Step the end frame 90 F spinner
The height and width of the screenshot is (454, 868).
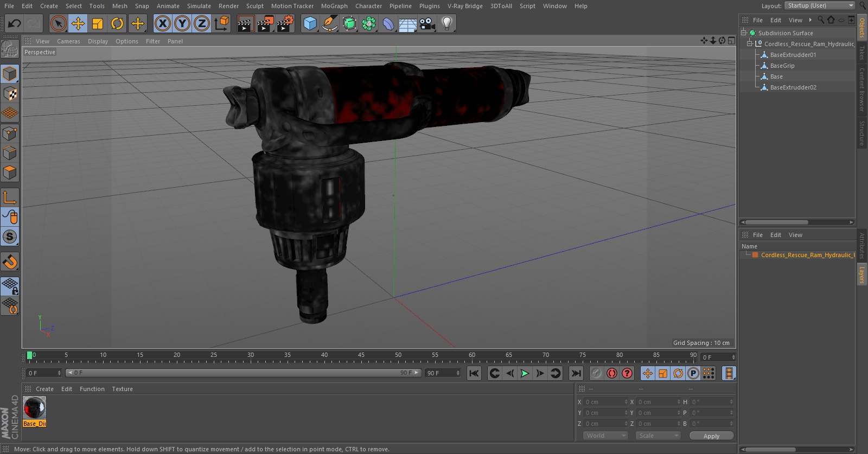[x=458, y=373]
